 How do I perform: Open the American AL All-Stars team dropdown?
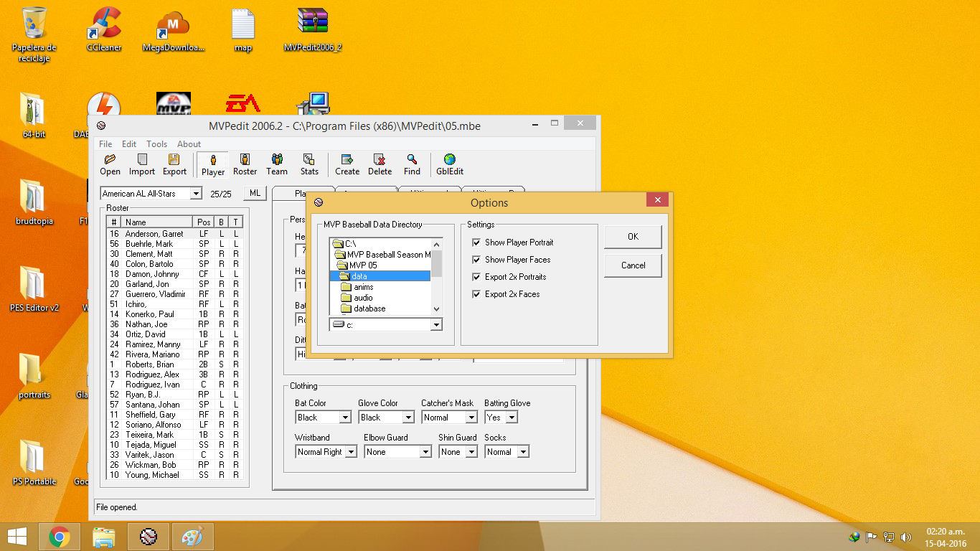click(196, 194)
